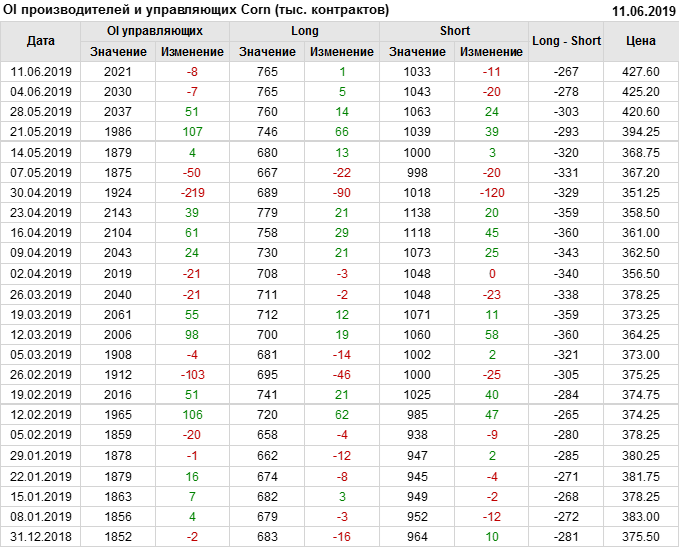Click the 'Дата' column header
680x548 pixels.
(41, 41)
